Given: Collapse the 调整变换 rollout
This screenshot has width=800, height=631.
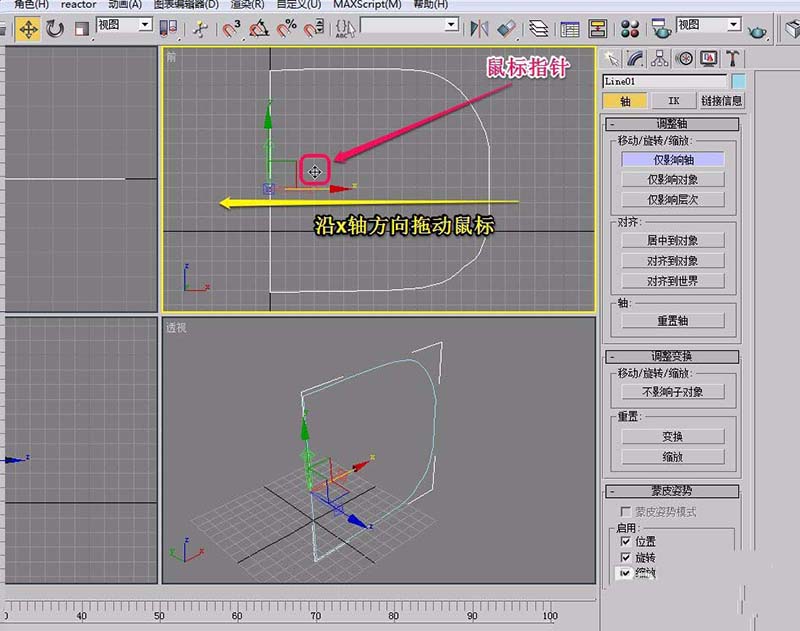Looking at the screenshot, I should (x=672, y=356).
